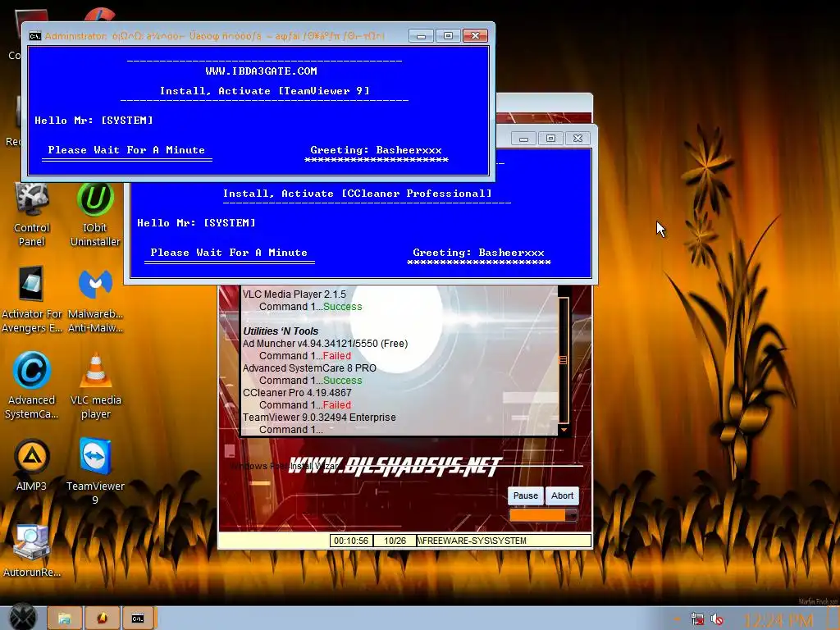Select 'Advanced SystemCare 8 PRO' log entry

coord(309,368)
